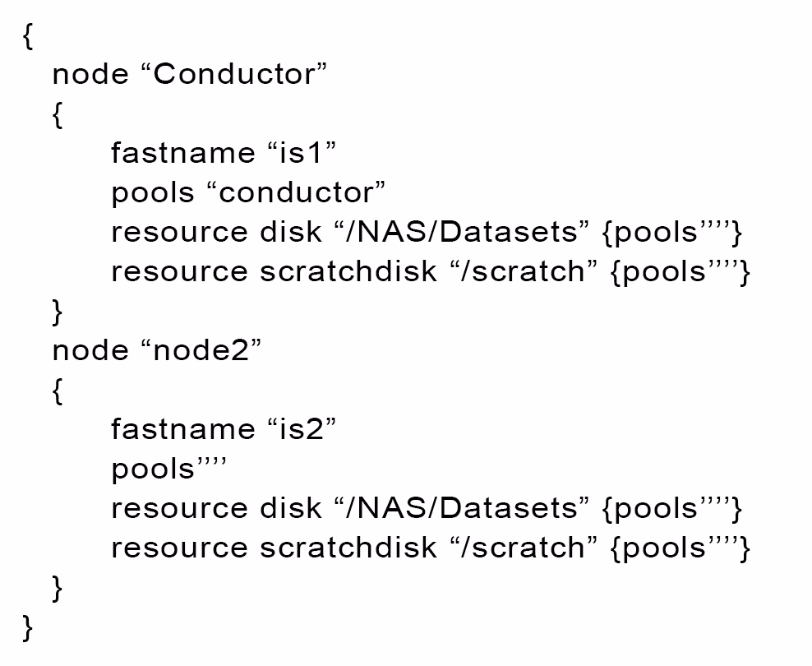Click "/NAS/Datasets" in Conductor node
The height and width of the screenshot is (666, 812).
(x=462, y=232)
